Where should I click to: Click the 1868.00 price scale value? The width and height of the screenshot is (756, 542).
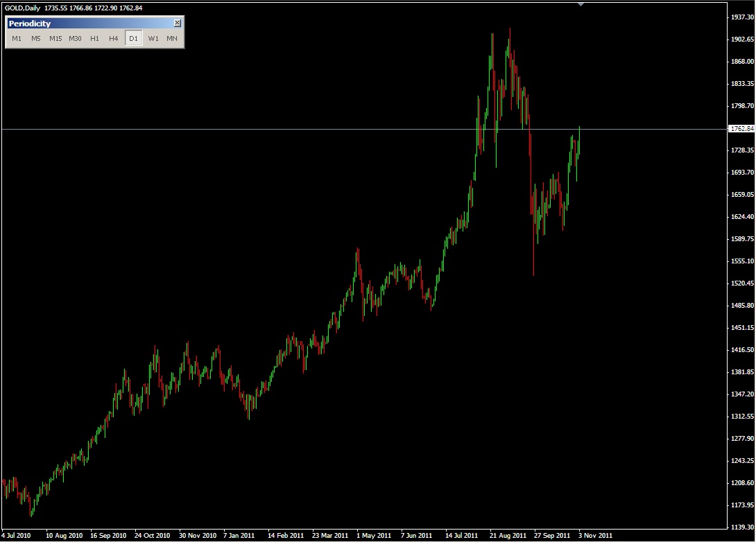click(742, 61)
